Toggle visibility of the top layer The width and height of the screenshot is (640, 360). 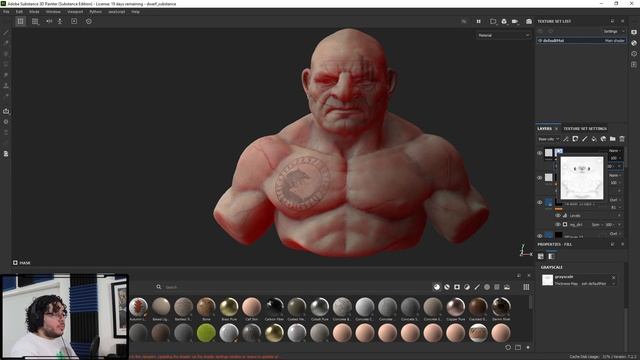pyautogui.click(x=540, y=153)
